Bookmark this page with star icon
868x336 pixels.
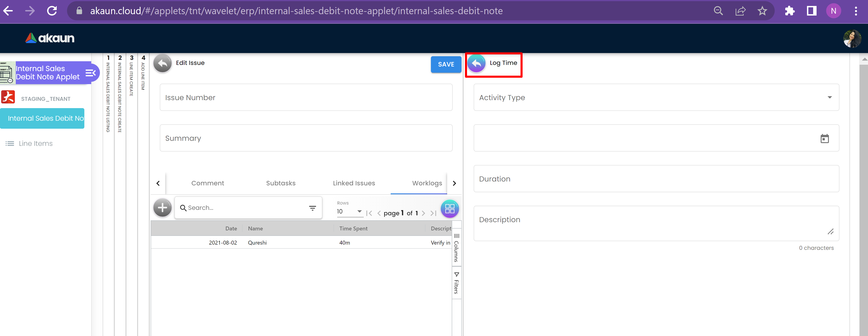(762, 11)
